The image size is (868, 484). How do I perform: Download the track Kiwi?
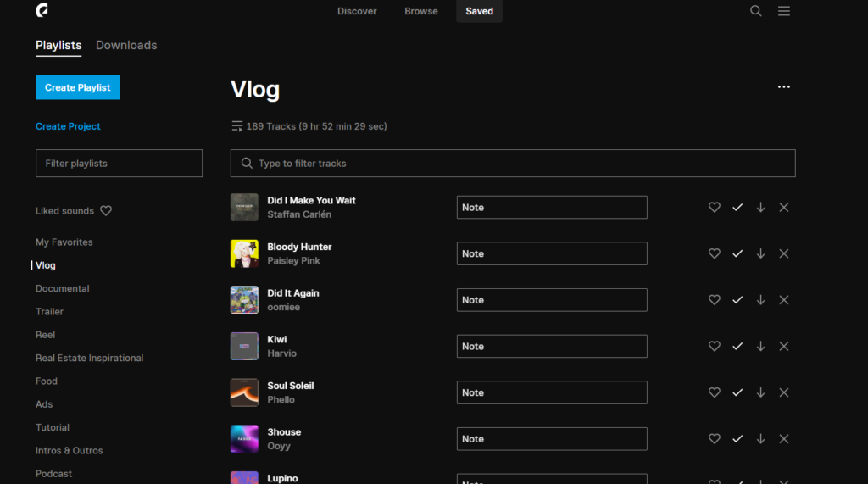(x=760, y=346)
